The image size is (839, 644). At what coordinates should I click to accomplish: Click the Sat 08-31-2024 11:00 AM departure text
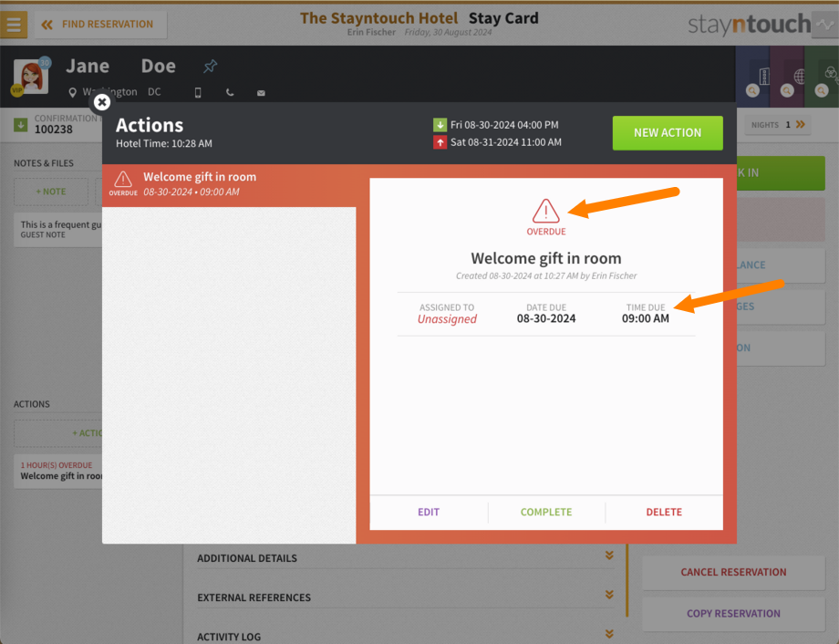505,142
